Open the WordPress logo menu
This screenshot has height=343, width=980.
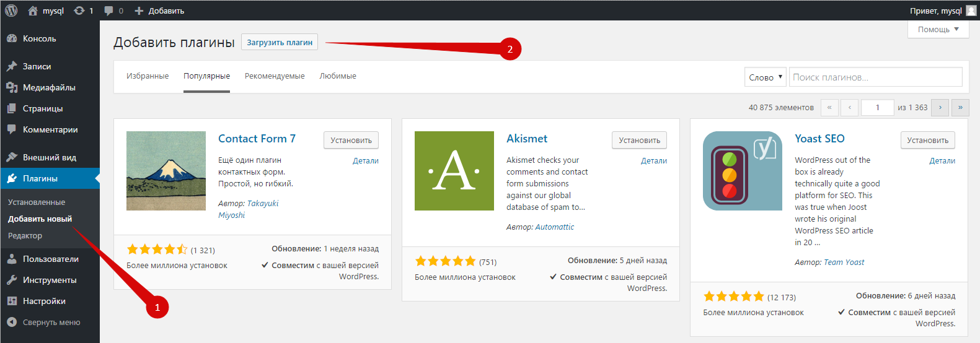coord(11,11)
